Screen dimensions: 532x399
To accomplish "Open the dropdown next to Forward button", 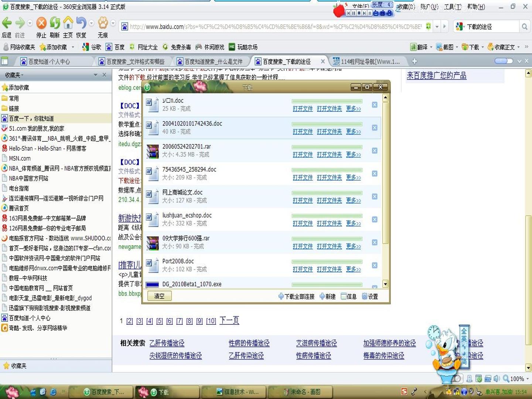I will point(30,23).
